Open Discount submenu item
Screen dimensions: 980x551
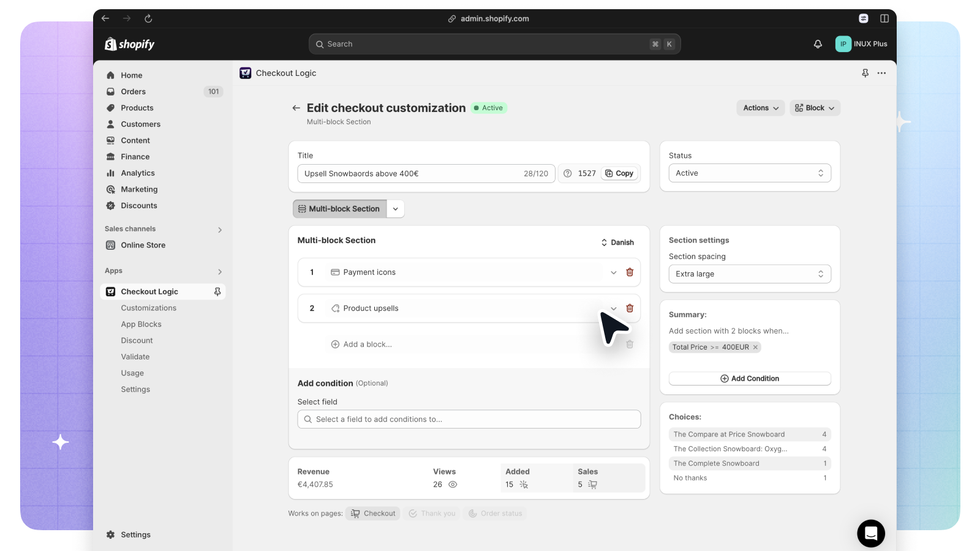(x=137, y=340)
